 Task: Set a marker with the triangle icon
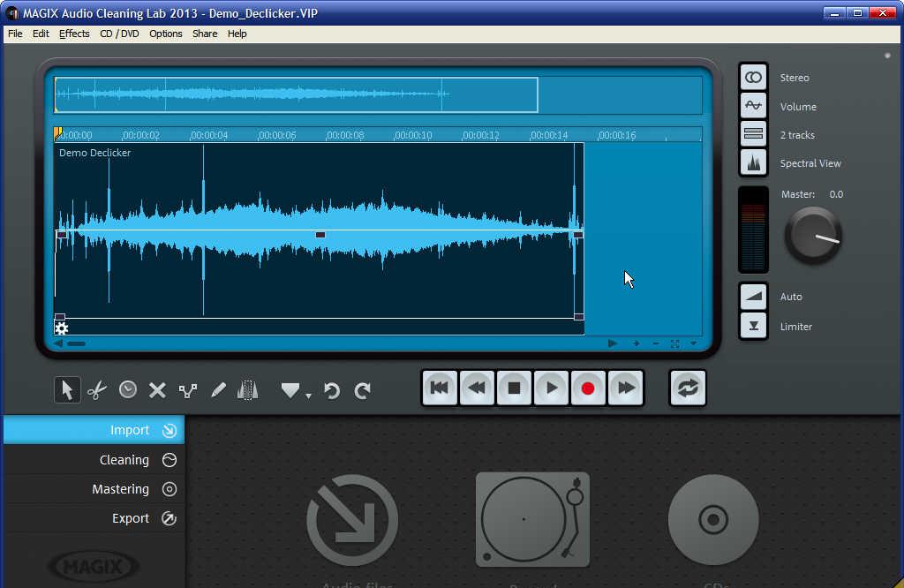pyautogui.click(x=290, y=390)
